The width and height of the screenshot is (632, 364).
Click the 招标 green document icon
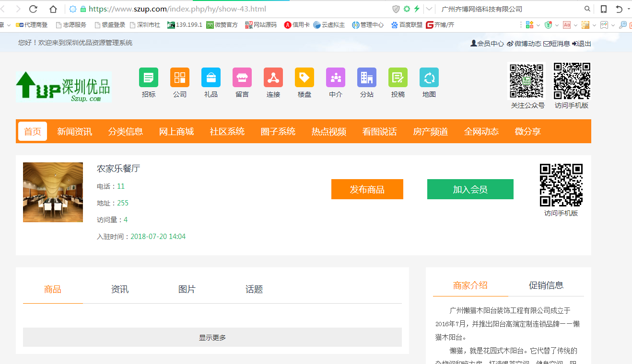click(149, 78)
